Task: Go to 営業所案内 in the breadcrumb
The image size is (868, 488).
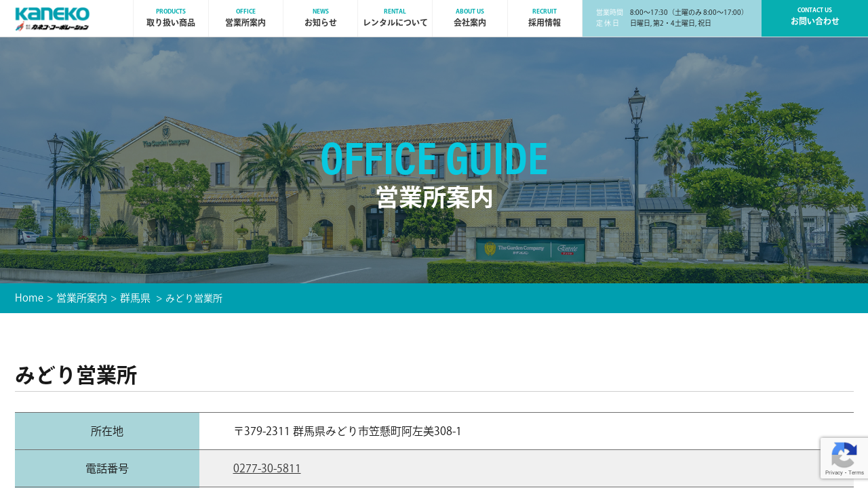Action: (81, 298)
